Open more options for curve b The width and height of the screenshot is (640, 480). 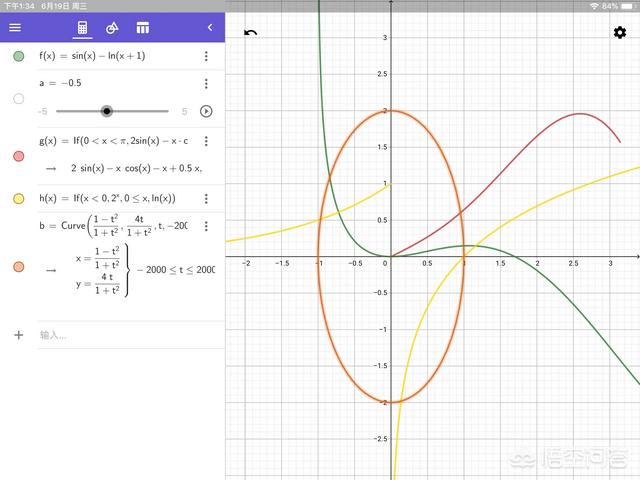click(x=206, y=226)
